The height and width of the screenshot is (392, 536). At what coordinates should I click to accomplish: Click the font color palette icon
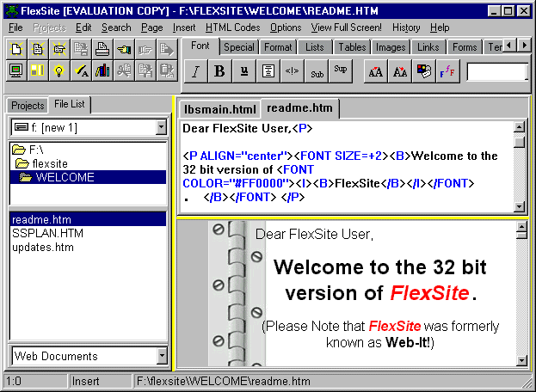pos(424,71)
